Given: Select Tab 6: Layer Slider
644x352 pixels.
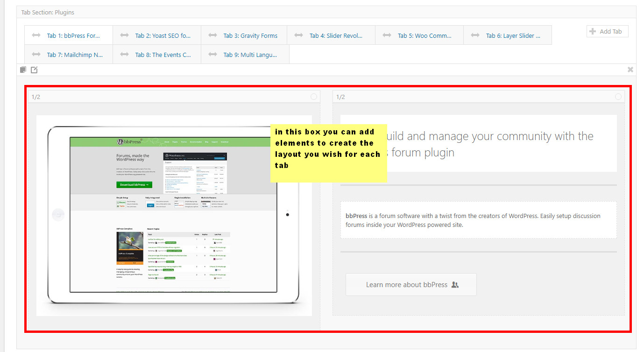Looking at the screenshot, I should (x=508, y=35).
